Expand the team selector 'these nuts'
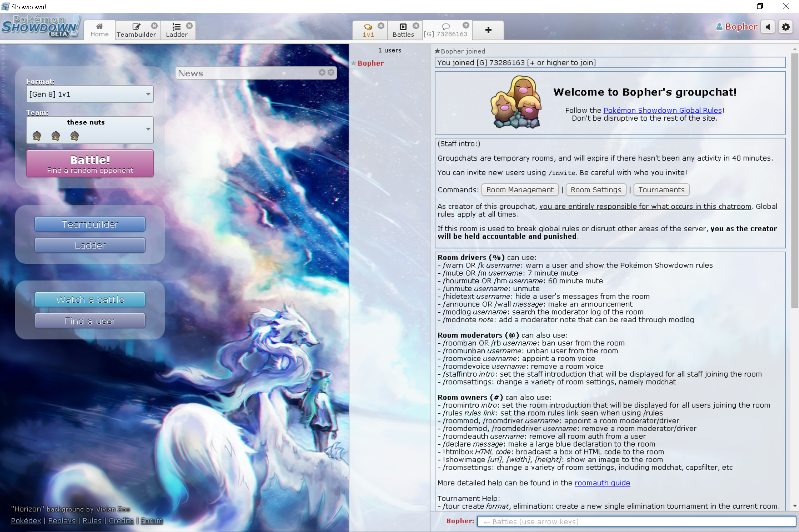 (90, 129)
